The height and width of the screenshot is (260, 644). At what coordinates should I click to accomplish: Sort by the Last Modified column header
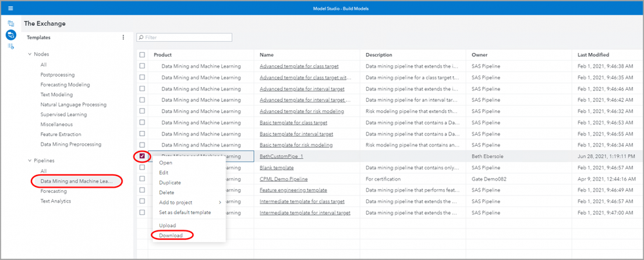coord(593,55)
